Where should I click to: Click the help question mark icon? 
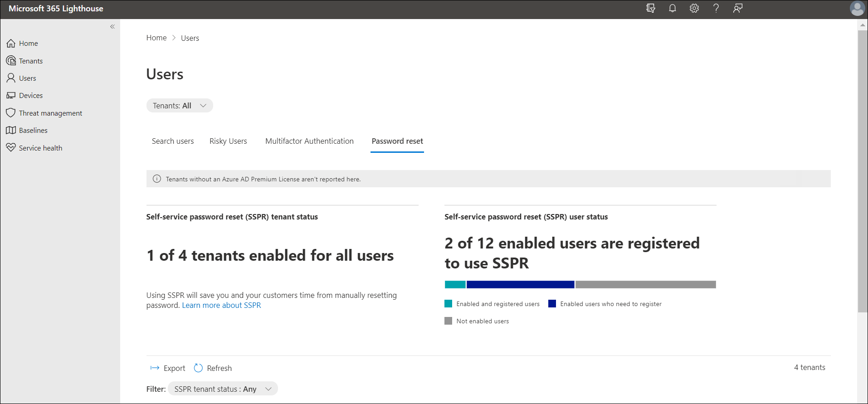[x=716, y=8]
